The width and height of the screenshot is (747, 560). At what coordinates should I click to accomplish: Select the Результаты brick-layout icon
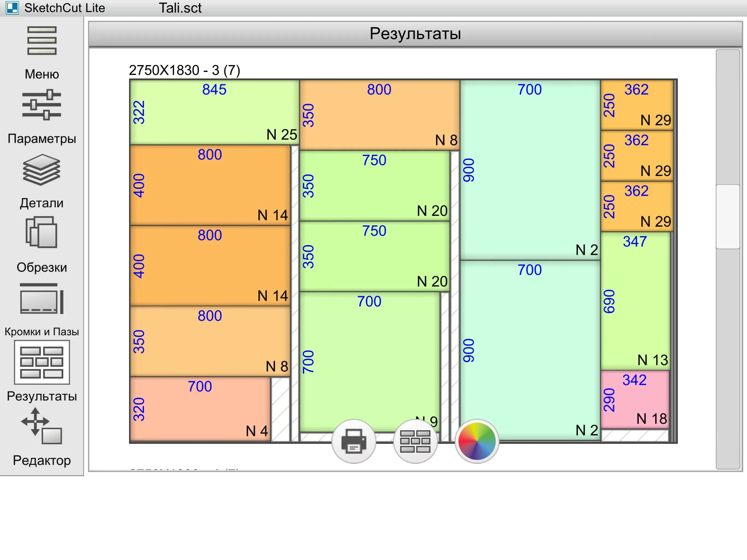42,362
